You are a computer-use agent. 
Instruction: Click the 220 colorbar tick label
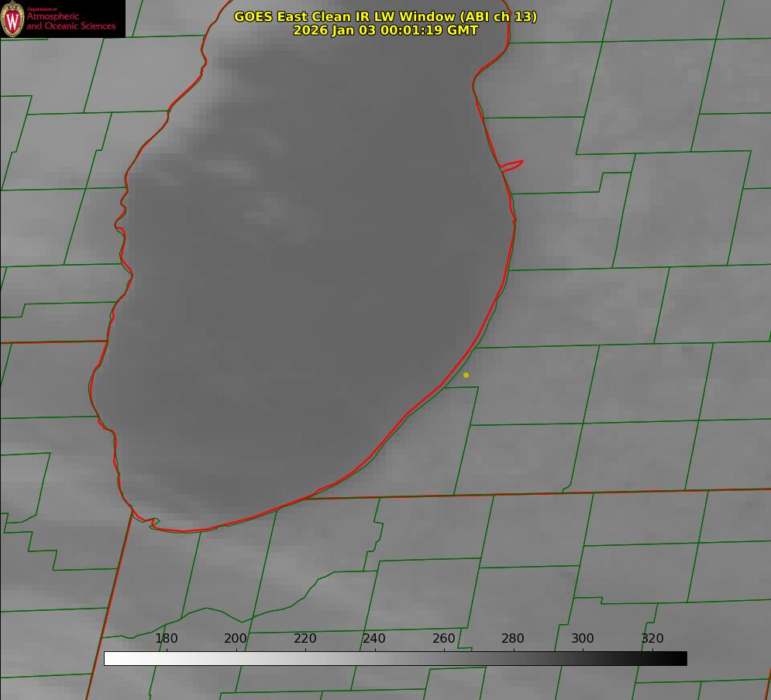(x=305, y=639)
